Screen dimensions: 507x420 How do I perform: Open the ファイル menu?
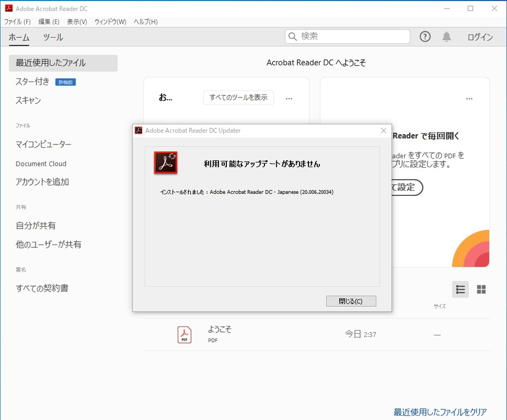click(x=17, y=22)
